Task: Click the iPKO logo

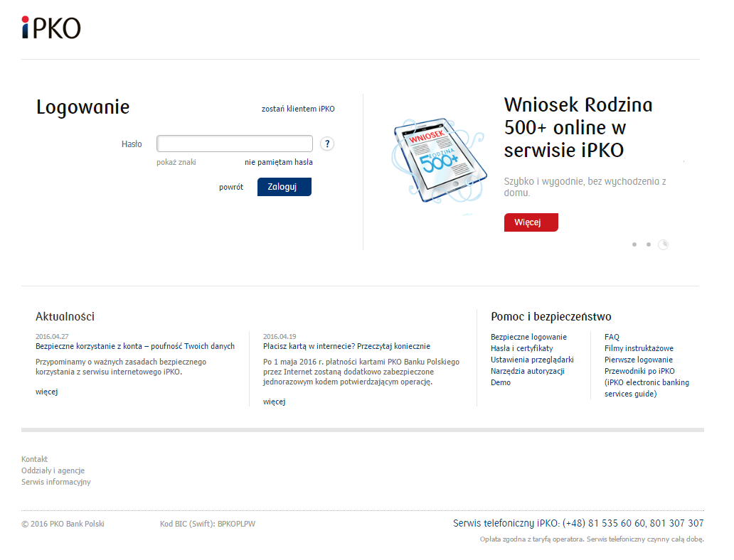Action: [50, 27]
